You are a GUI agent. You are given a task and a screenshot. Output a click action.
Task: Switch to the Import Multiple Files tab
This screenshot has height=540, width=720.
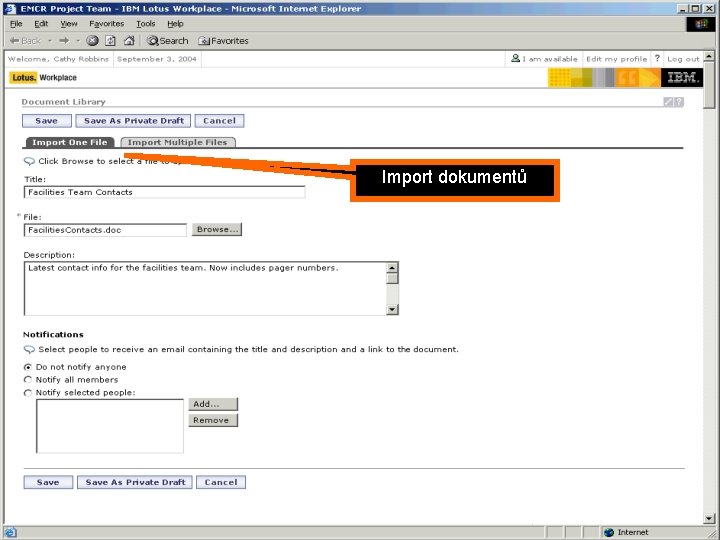pos(178,142)
